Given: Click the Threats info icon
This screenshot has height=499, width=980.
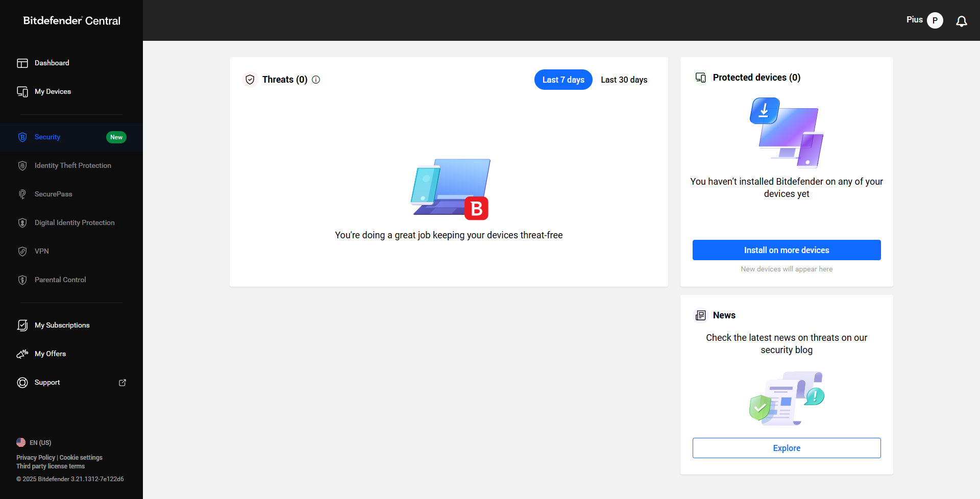Looking at the screenshot, I should (316, 80).
